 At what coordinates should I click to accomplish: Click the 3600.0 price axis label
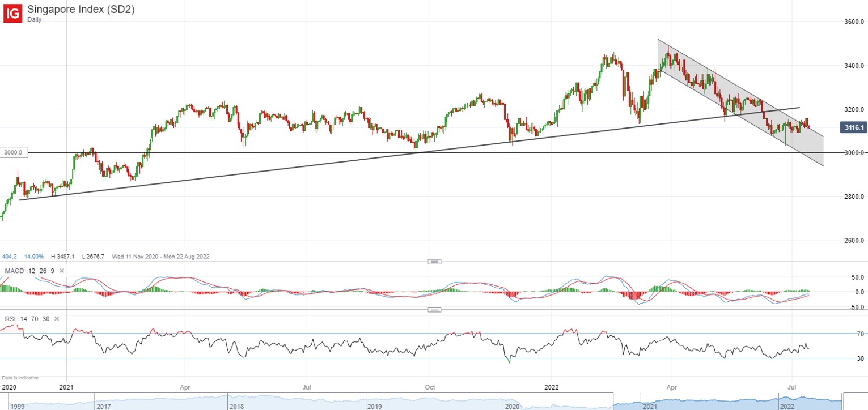click(x=854, y=22)
